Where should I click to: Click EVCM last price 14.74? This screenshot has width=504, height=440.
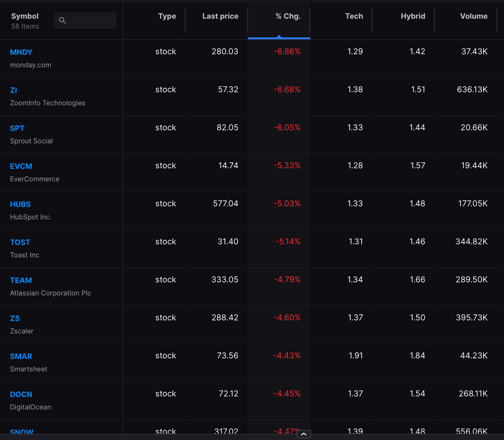pyautogui.click(x=228, y=165)
